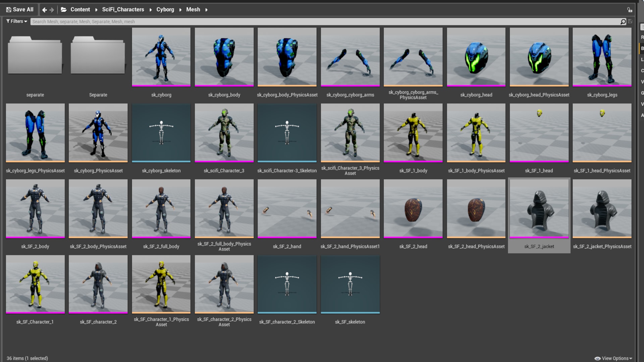Select the sk_cyborg_head asset thumbnail
The height and width of the screenshot is (362, 644).
tap(476, 57)
